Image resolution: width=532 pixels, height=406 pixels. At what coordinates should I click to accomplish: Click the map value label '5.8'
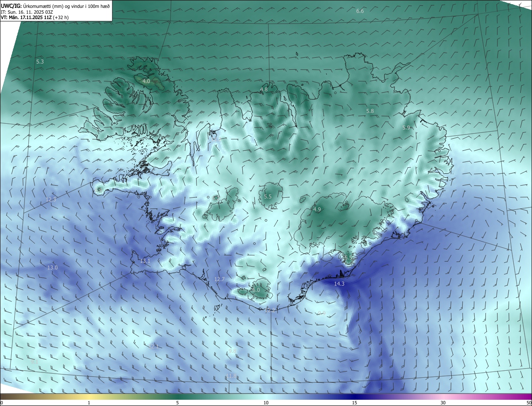(370, 111)
